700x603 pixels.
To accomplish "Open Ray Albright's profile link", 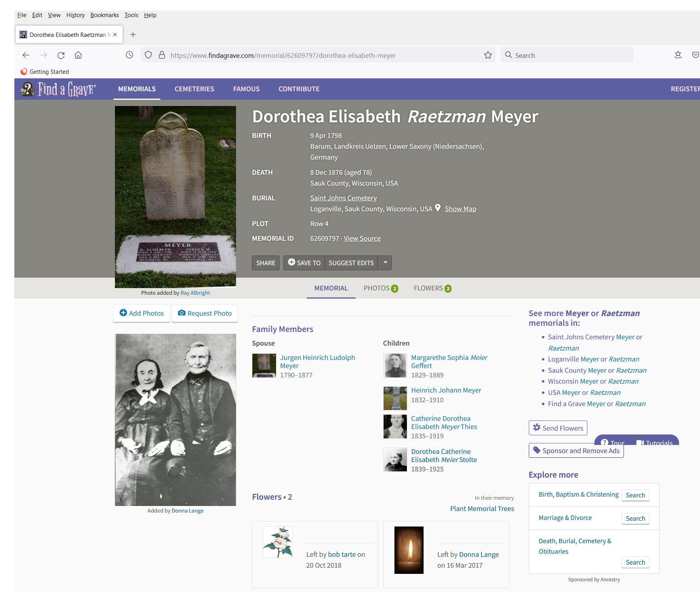I will 195,293.
